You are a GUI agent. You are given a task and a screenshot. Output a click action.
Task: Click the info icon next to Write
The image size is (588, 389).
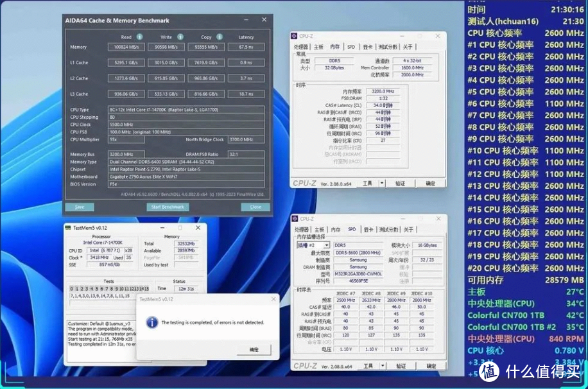coord(180,37)
